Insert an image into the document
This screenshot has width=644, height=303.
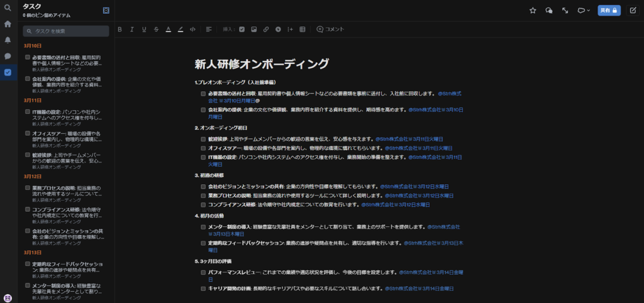click(x=254, y=29)
